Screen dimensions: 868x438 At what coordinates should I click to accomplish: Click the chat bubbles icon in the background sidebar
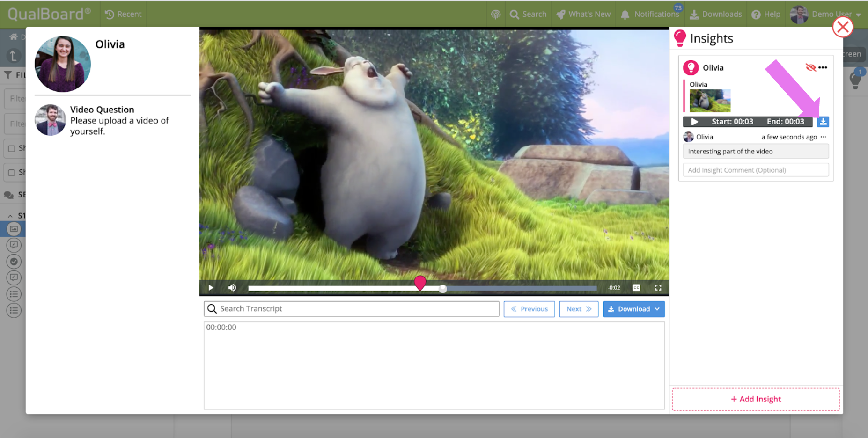9,195
